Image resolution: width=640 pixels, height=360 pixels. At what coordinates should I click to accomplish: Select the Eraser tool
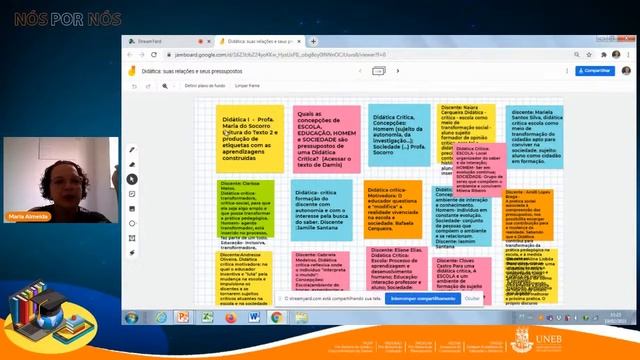(x=132, y=164)
